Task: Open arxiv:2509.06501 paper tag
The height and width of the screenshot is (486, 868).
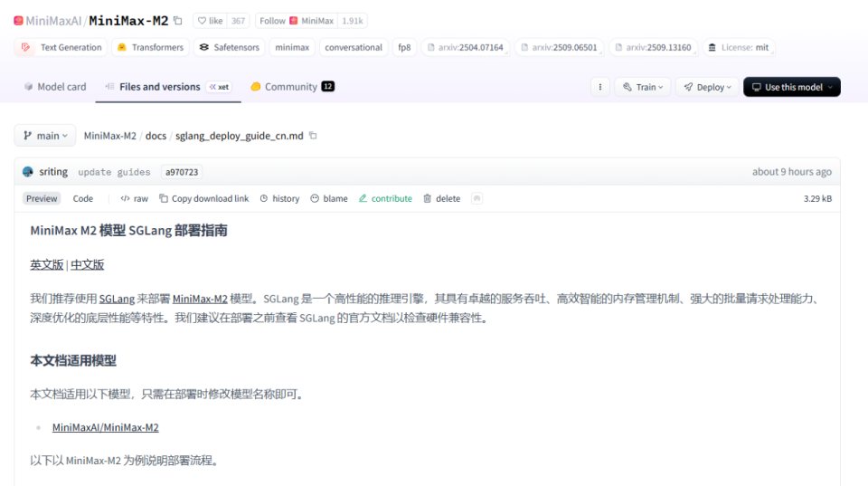Action: pos(559,47)
